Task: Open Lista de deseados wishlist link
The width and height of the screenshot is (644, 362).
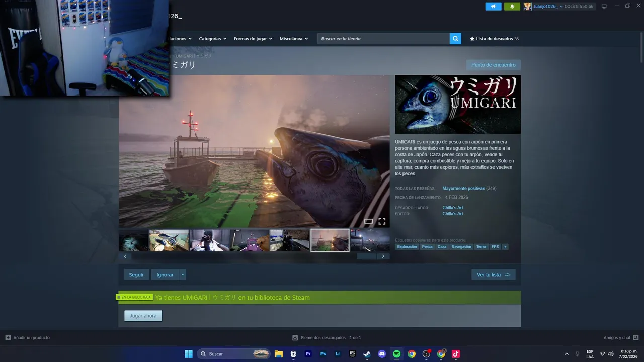Action: (x=498, y=39)
